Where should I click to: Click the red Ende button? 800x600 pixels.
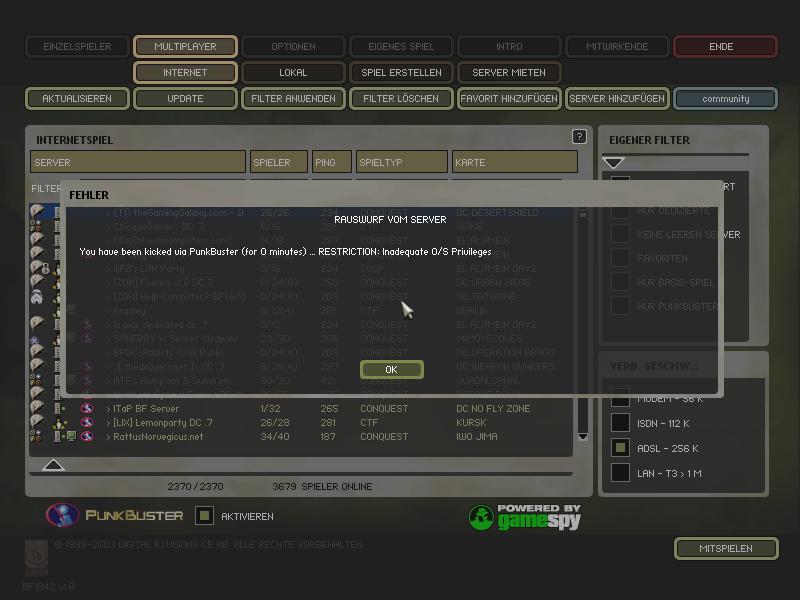pyautogui.click(x=726, y=46)
